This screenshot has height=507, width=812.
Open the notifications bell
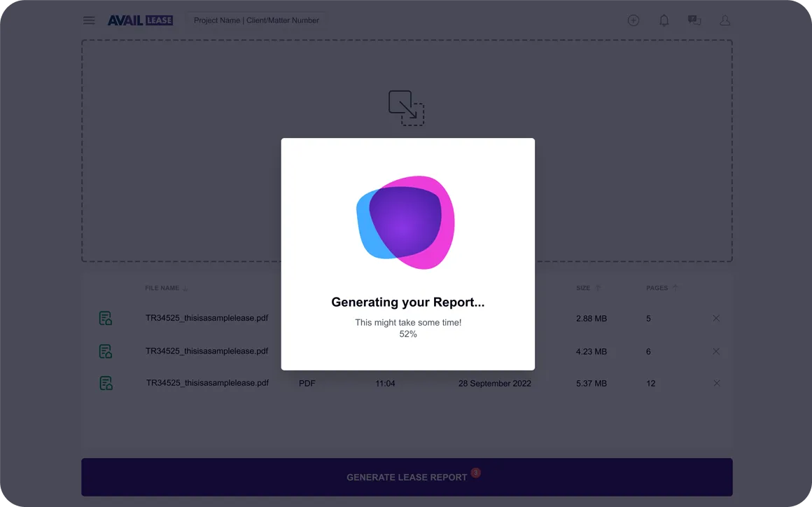pyautogui.click(x=664, y=20)
